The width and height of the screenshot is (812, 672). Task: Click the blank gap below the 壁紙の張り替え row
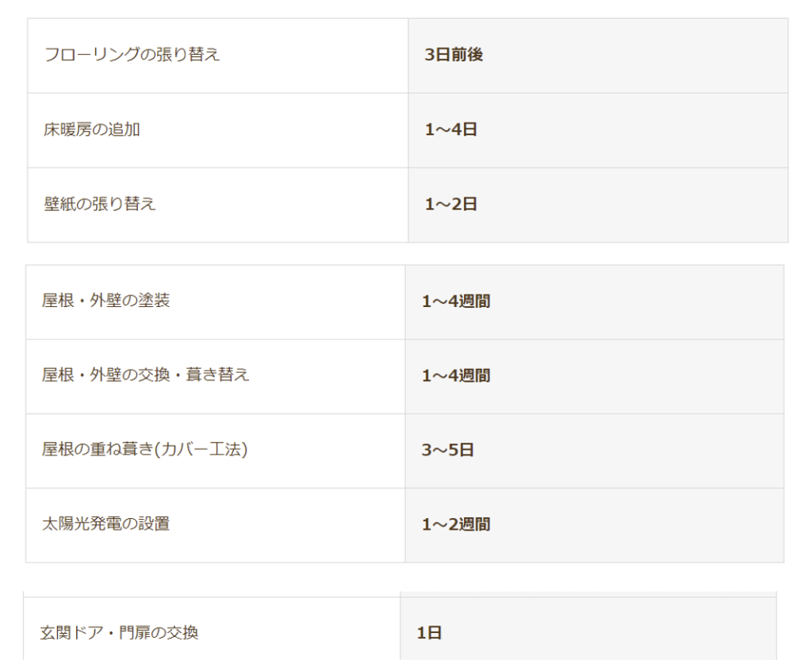[x=406, y=254]
